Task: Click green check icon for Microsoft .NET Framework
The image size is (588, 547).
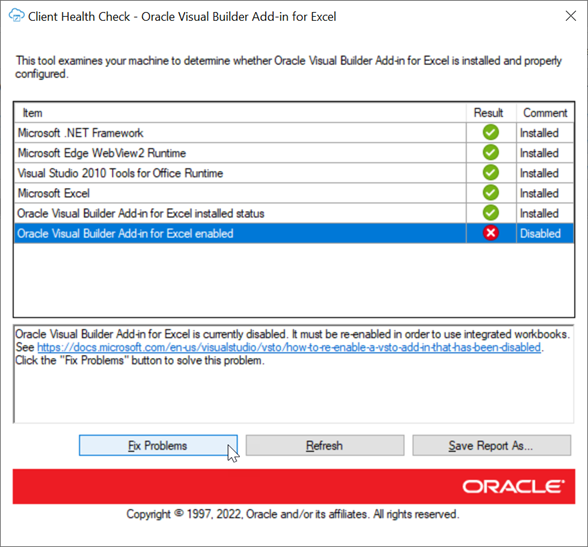Action: (490, 132)
